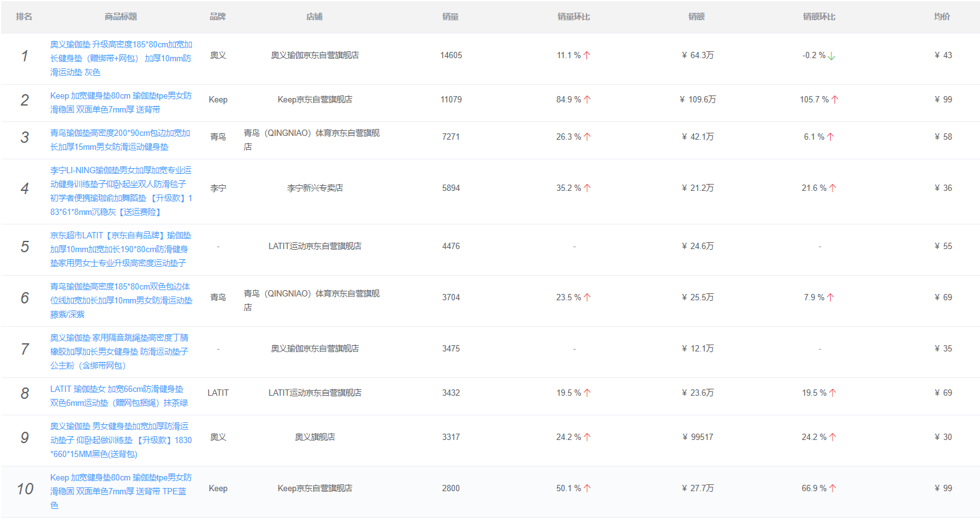Select sales figure 3704
This screenshot has width=980, height=519.
pyautogui.click(x=451, y=298)
